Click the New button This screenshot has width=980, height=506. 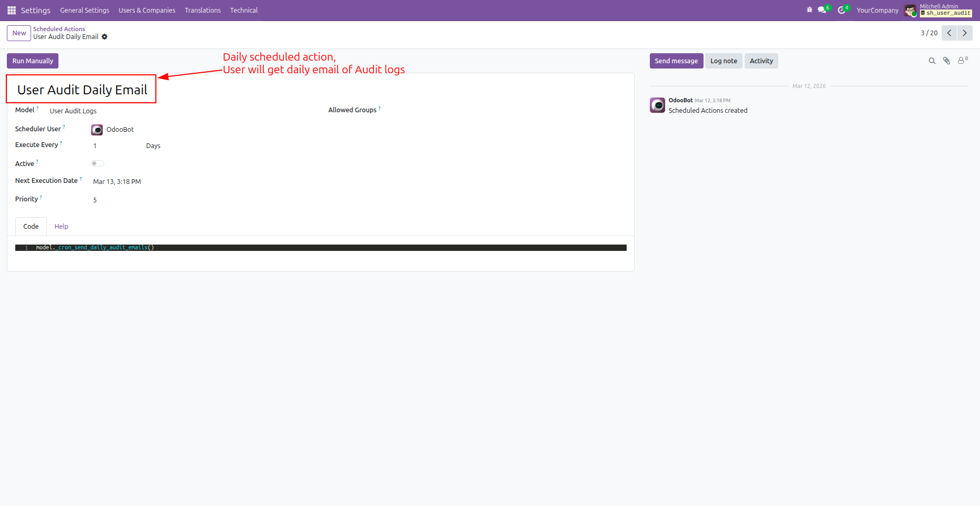coord(19,33)
